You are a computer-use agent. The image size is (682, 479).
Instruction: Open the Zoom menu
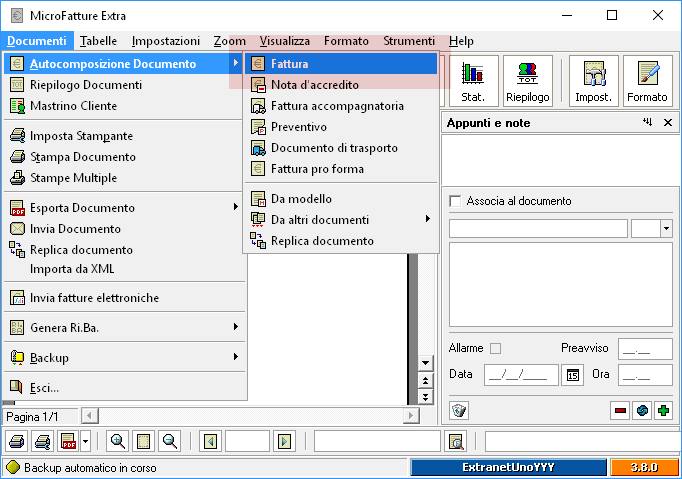click(x=230, y=41)
